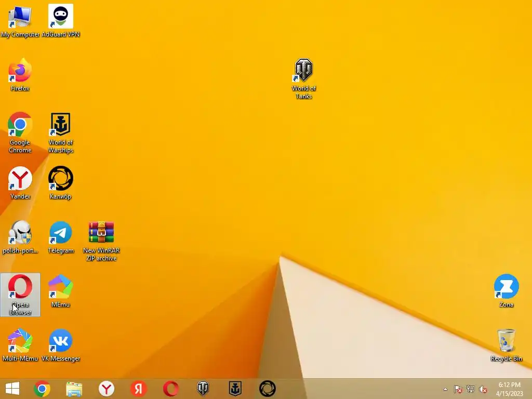The height and width of the screenshot is (399, 532).
Task: Open the taskbar clock showing 6:12 PM
Action: [x=509, y=389]
